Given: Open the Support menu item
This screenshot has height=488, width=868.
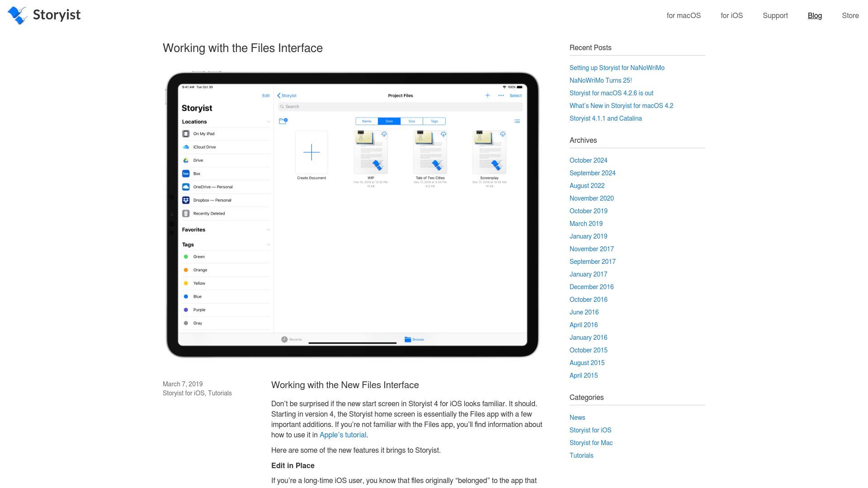Looking at the screenshot, I should (x=775, y=15).
